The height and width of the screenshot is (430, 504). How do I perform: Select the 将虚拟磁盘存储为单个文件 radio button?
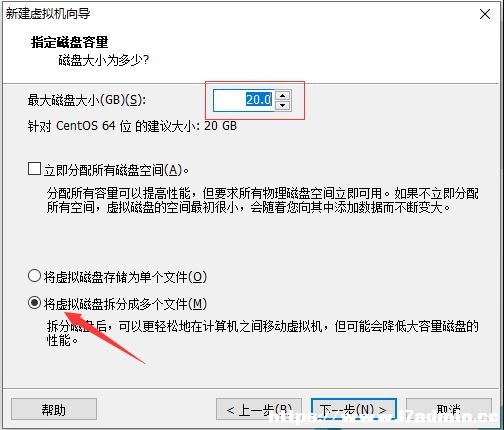point(34,276)
